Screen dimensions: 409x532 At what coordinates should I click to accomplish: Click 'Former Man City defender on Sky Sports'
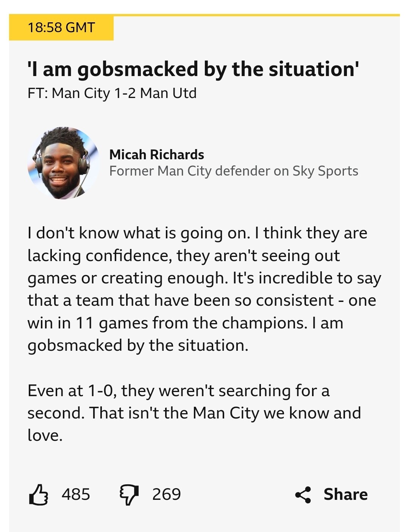click(x=234, y=171)
